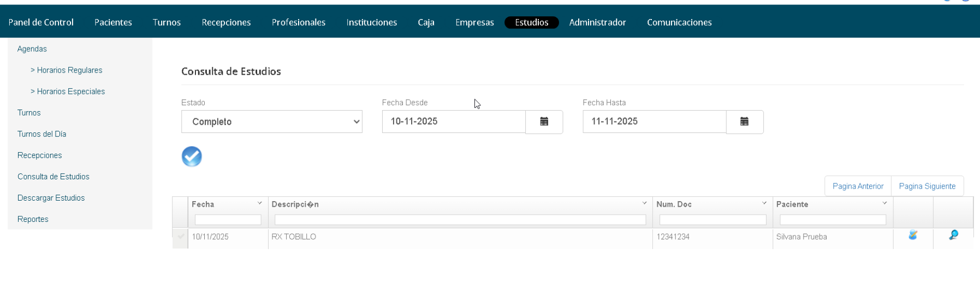Click edit patient icon for Silvana Prueba
The height and width of the screenshot is (290, 980).
(913, 235)
